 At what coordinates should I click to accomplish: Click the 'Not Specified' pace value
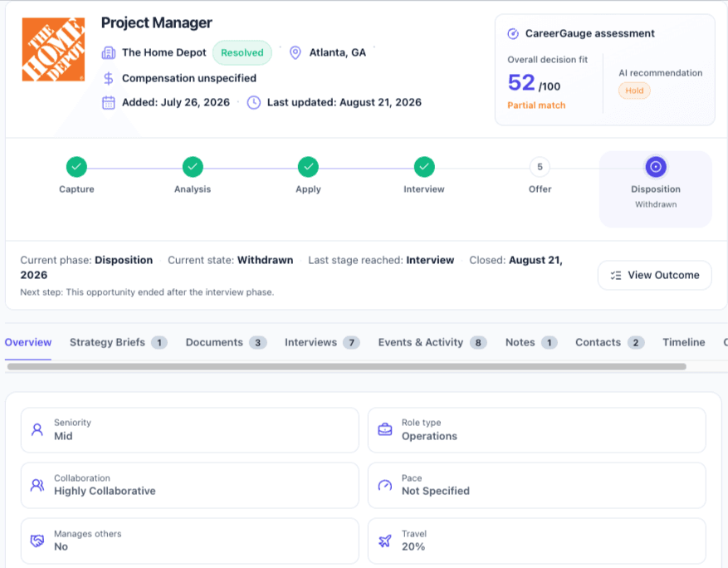pos(436,492)
